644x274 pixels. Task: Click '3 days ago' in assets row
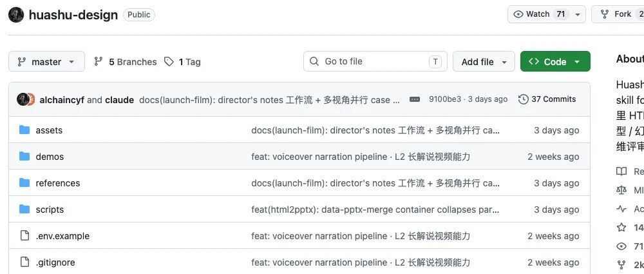[556, 130]
